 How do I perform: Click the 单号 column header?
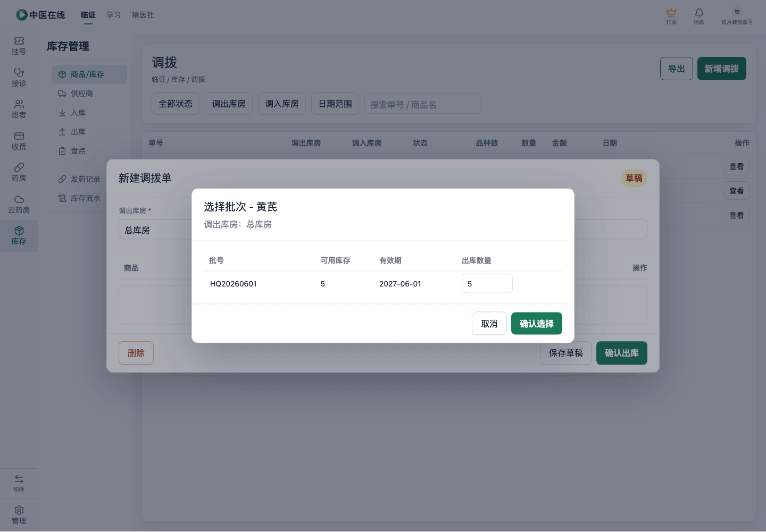(156, 143)
